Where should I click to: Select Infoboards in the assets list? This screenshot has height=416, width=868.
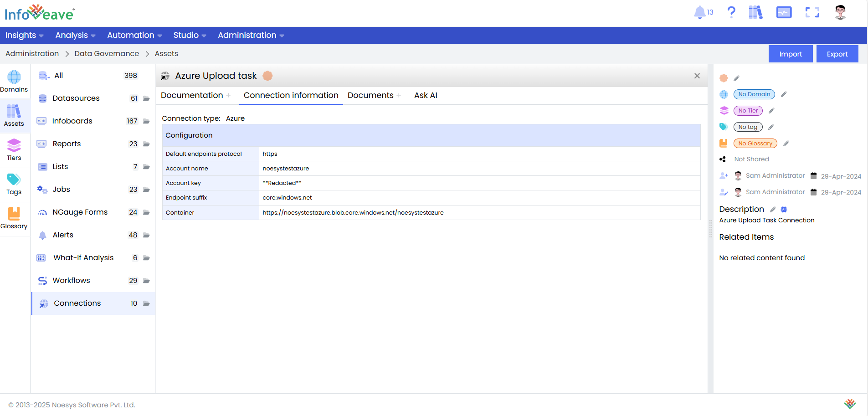click(72, 121)
